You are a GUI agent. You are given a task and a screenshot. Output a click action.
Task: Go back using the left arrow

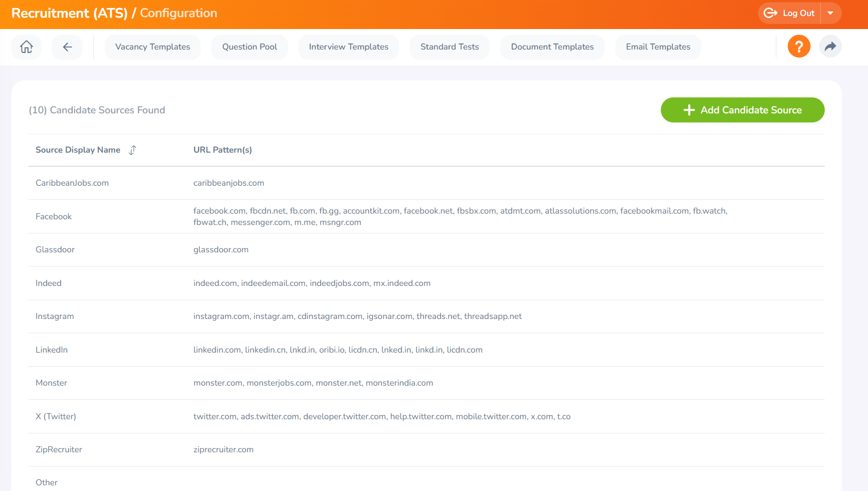[x=67, y=47]
